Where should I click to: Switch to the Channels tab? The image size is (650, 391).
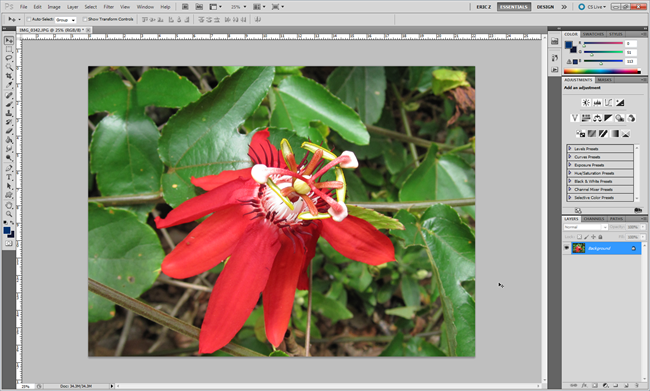594,219
